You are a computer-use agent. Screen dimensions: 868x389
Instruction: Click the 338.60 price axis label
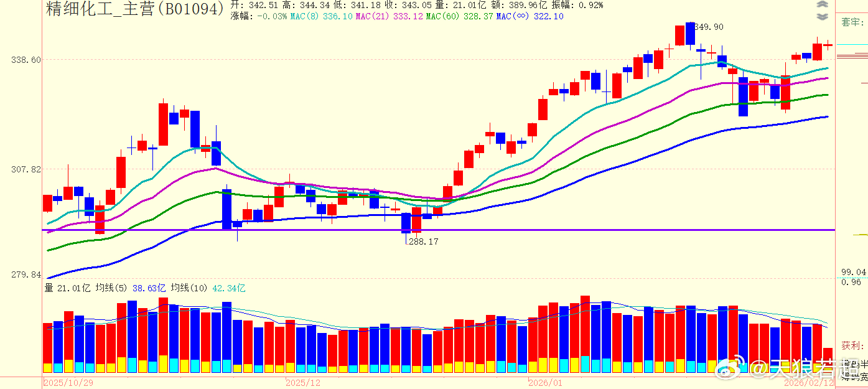click(26, 60)
